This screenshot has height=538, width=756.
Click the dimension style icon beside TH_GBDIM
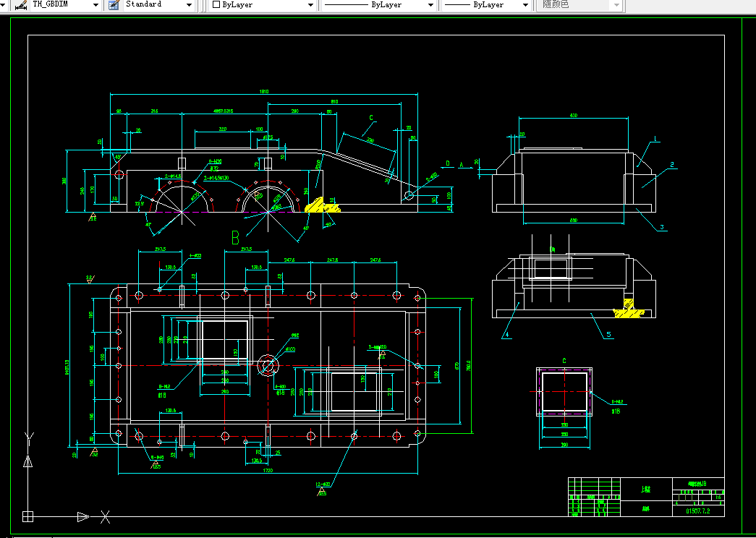click(20, 5)
